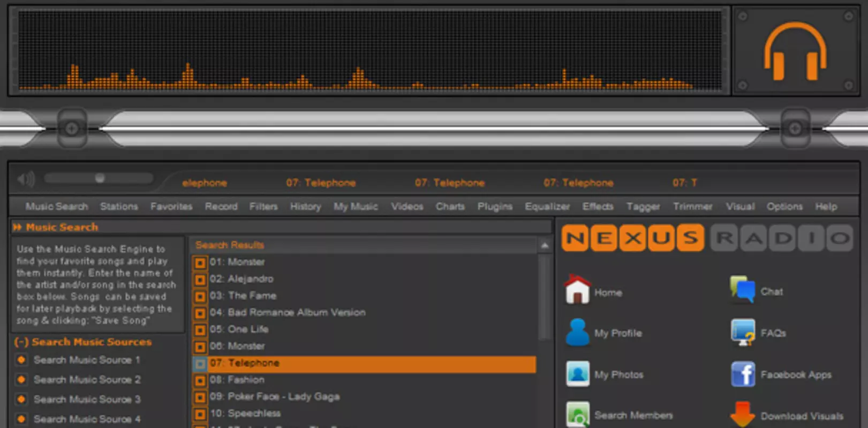Click the right round connector knob
This screenshot has width=868, height=428.
795,128
